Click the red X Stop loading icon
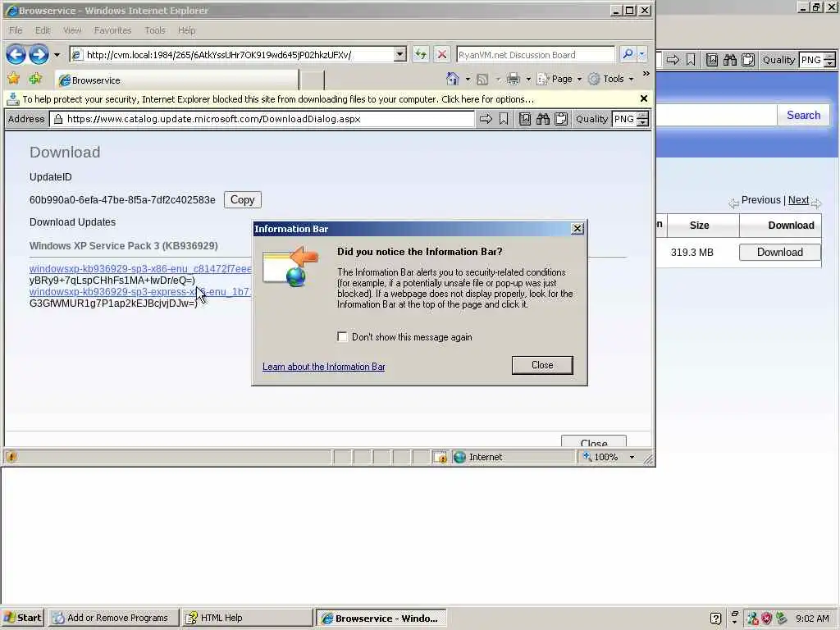Screen dimensions: 840x630 [442, 55]
